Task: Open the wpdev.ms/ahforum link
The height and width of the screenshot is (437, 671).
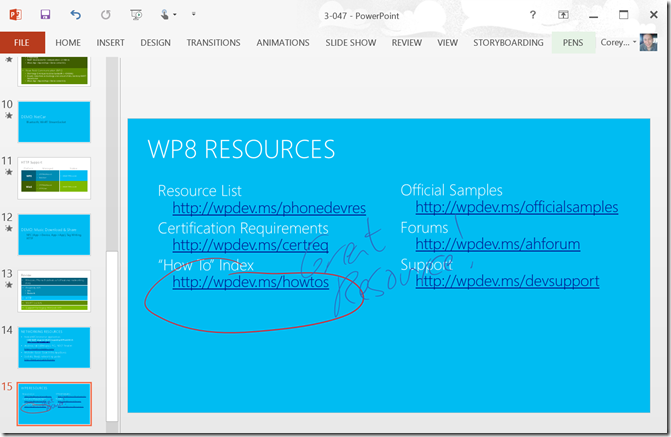Action: [498, 244]
